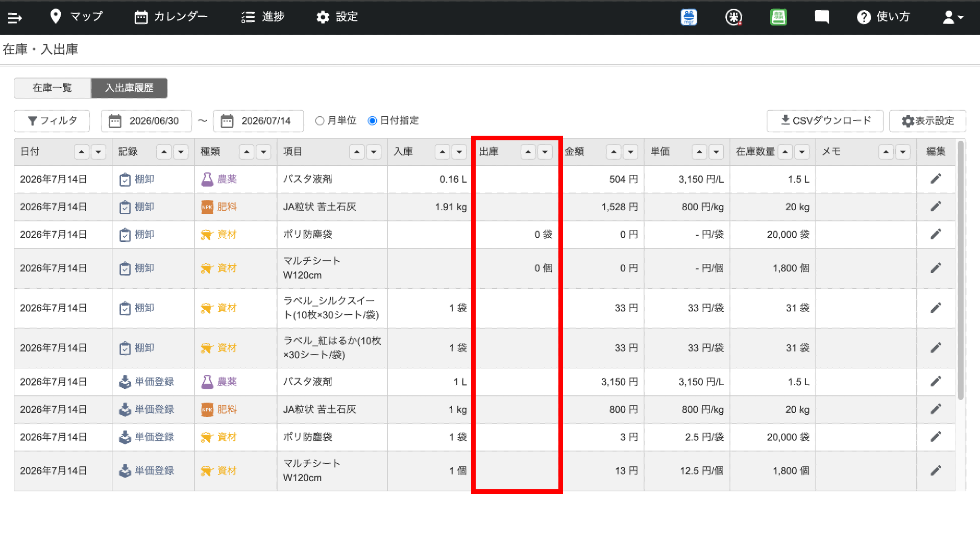Viewport: 980px width, 551px height.
Task: Open the 使い方 help link
Action: click(884, 17)
